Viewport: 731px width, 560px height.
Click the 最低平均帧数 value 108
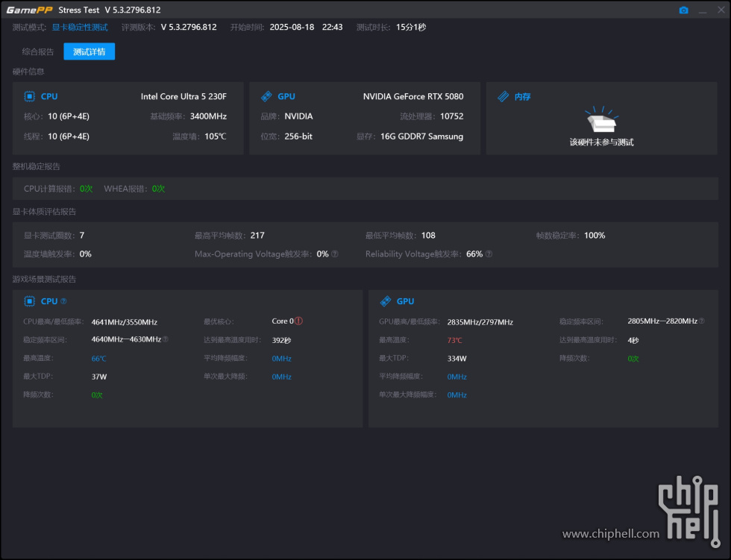tap(428, 236)
